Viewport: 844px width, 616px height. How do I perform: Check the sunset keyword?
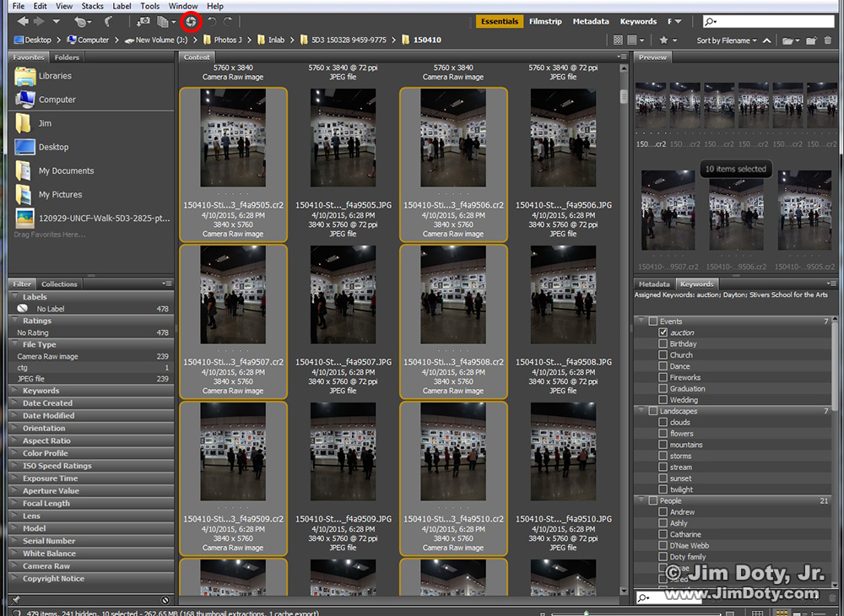click(663, 478)
